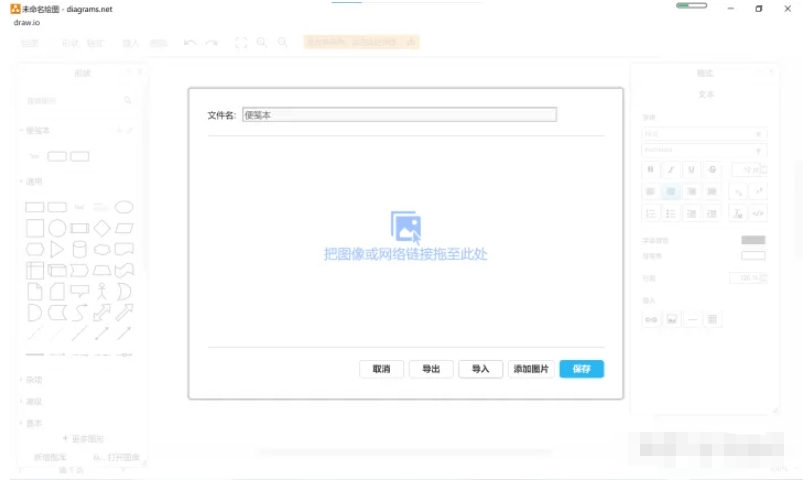Select the curved S arrow shape
810x480 pixels.
[80, 312]
